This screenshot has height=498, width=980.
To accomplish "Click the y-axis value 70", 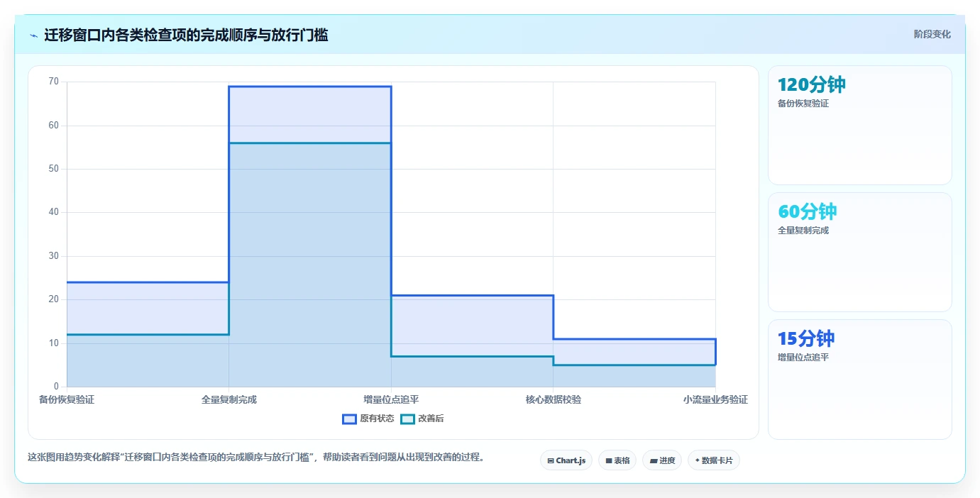I will coord(54,82).
